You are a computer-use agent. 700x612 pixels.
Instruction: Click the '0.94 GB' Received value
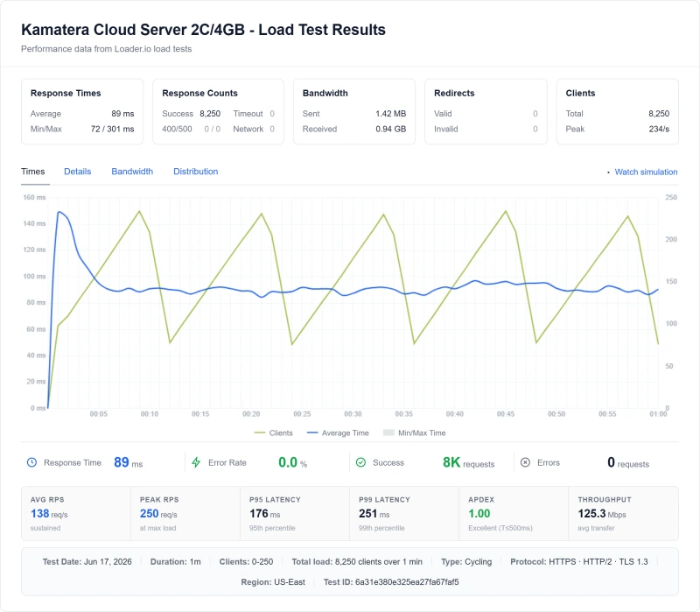coord(390,129)
